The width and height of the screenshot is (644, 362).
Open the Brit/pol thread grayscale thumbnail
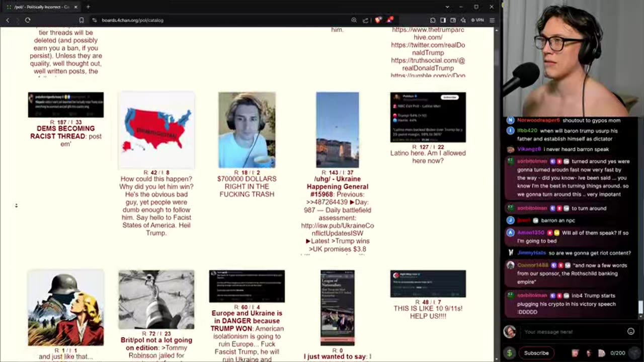pyautogui.click(x=156, y=300)
